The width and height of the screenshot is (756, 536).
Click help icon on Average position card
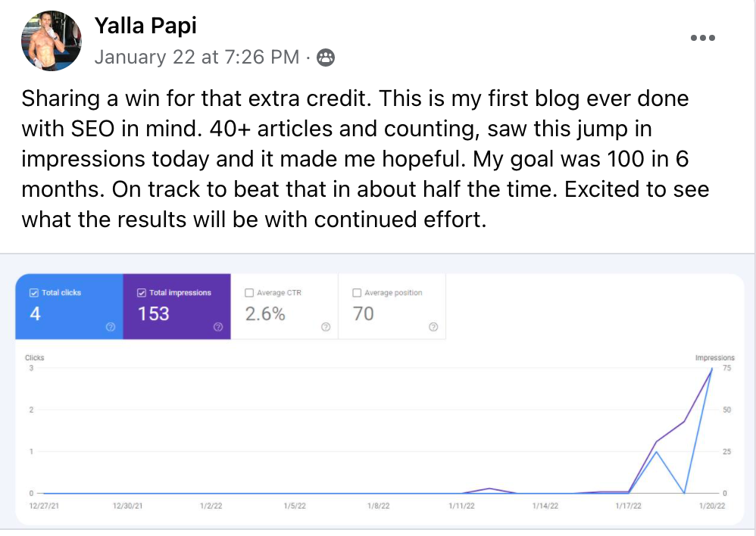(433, 327)
